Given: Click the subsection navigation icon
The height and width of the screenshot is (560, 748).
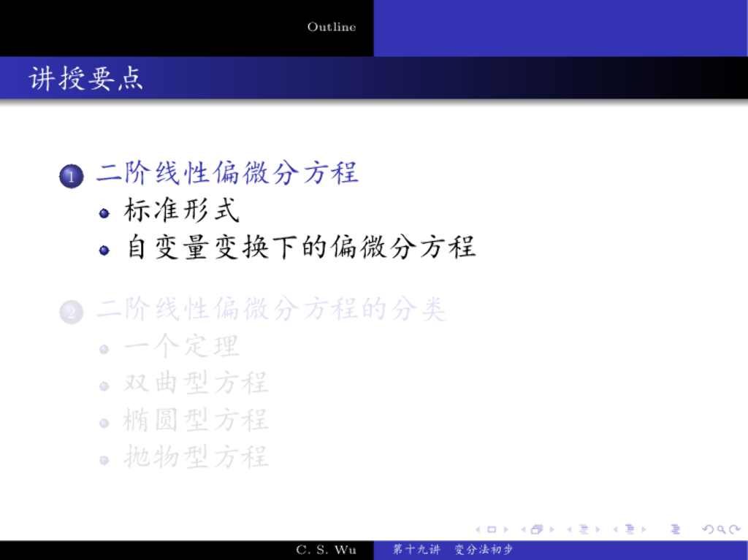Looking at the screenshot, I should pyautogui.click(x=584, y=529).
